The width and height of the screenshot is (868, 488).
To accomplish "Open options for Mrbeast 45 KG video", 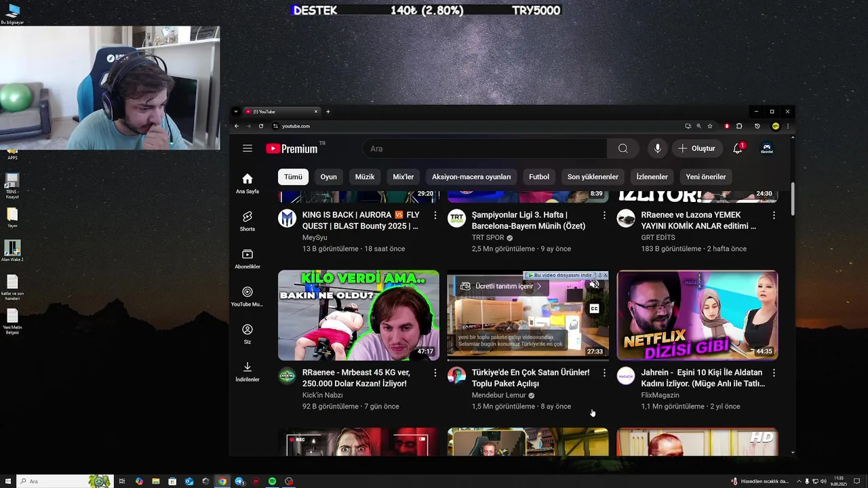I will coord(435,373).
